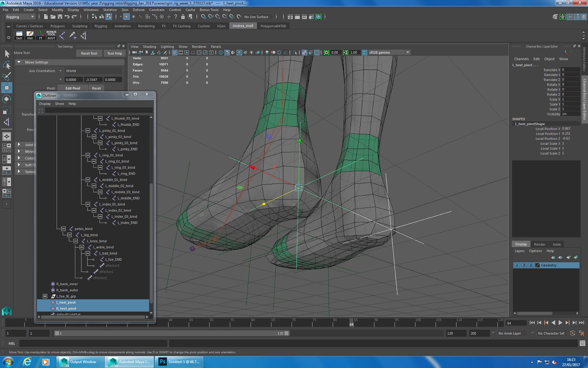Viewport: 588px width, 368px height.
Task: Collapse the L_pinky_01_bind joint hierarchy
Action: pyautogui.click(x=87, y=130)
